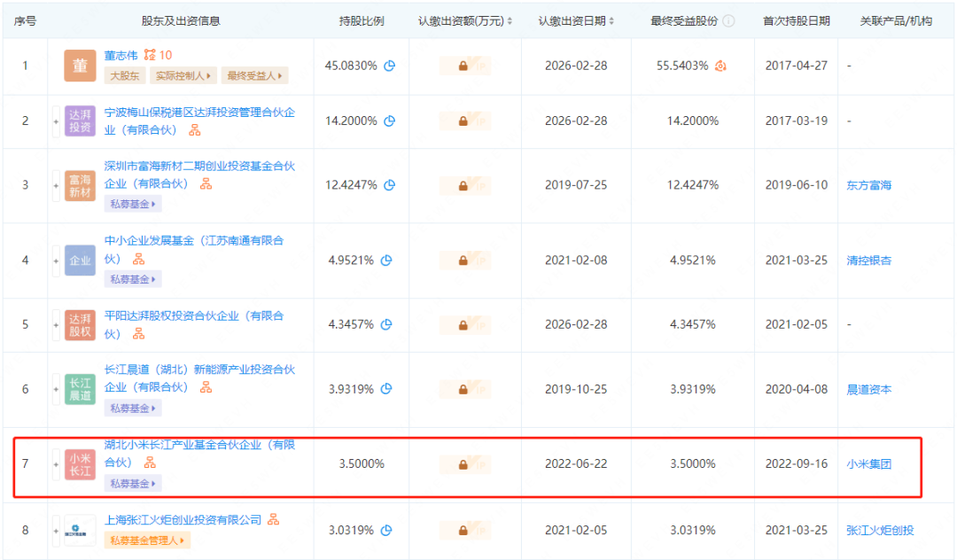Image resolution: width=957 pixels, height=560 pixels.
Task: Sort by 认缴出资日期 column
Action: tap(611, 21)
